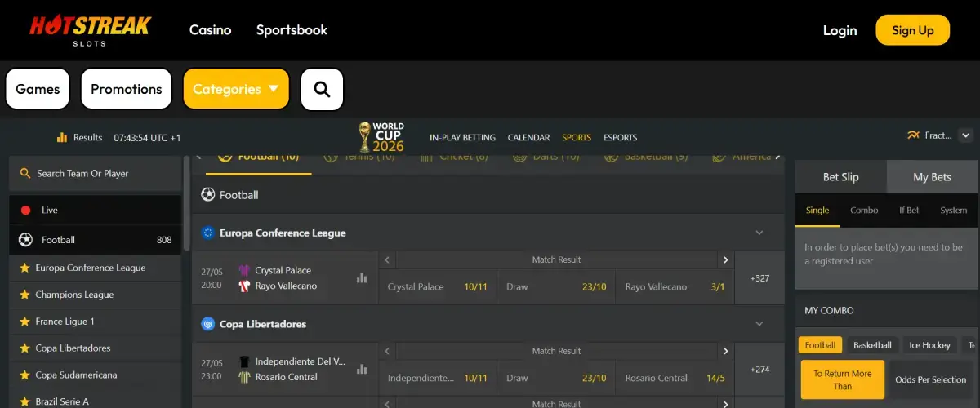
Task: Click Europa Conference League header badge icon
Action: (x=207, y=233)
